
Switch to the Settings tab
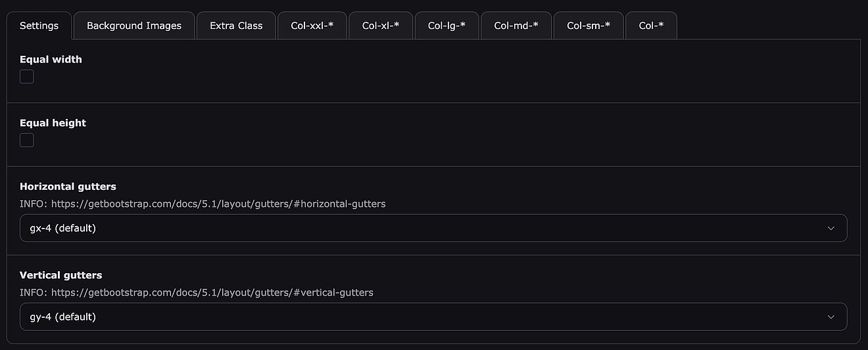(39, 26)
